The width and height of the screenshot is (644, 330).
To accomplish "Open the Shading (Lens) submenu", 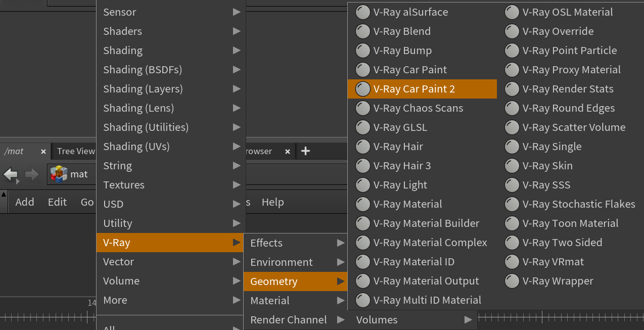I will pos(171,108).
